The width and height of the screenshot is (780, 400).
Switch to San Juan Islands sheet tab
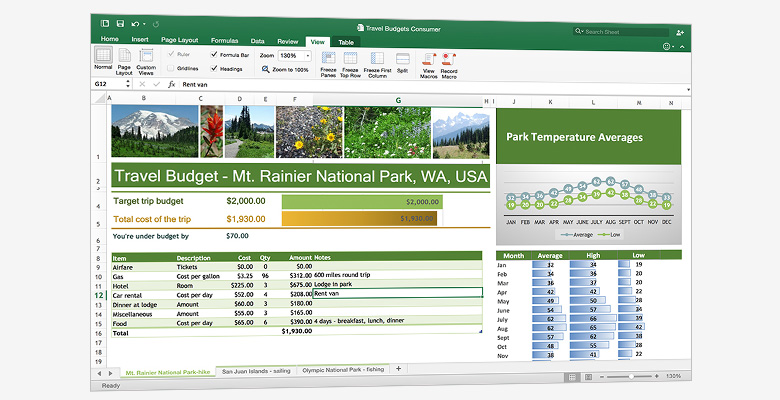tap(257, 369)
